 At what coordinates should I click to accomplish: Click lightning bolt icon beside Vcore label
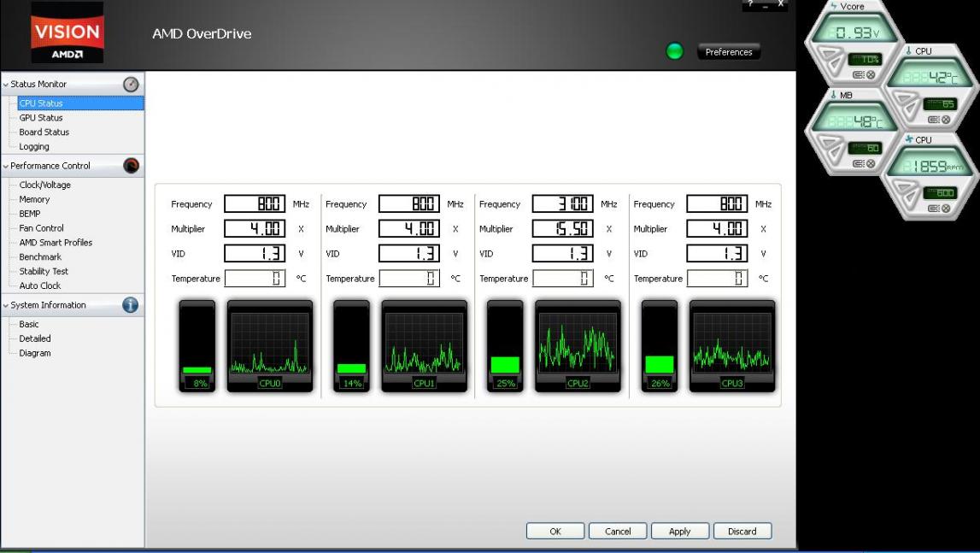[x=833, y=6]
